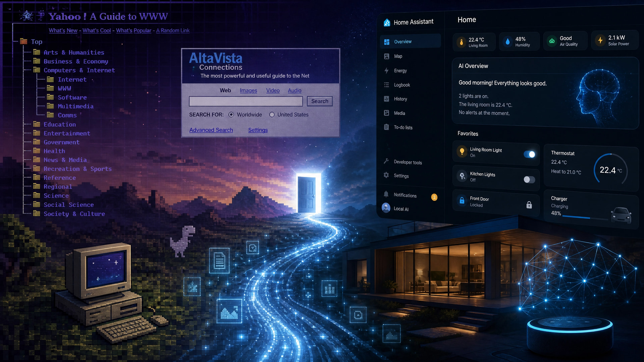Select the United States radio button
This screenshot has height=362, width=644.
tap(272, 115)
